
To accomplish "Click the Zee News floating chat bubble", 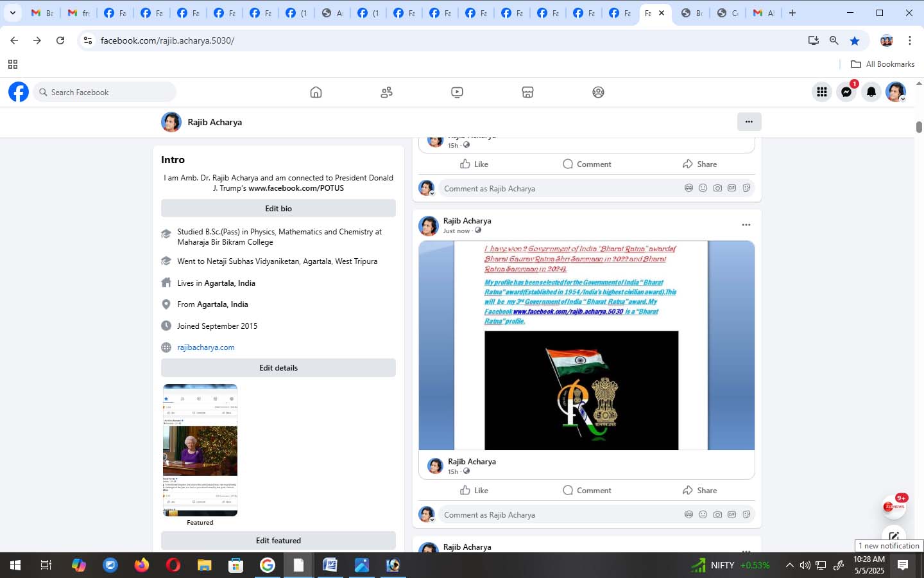I will point(894,506).
